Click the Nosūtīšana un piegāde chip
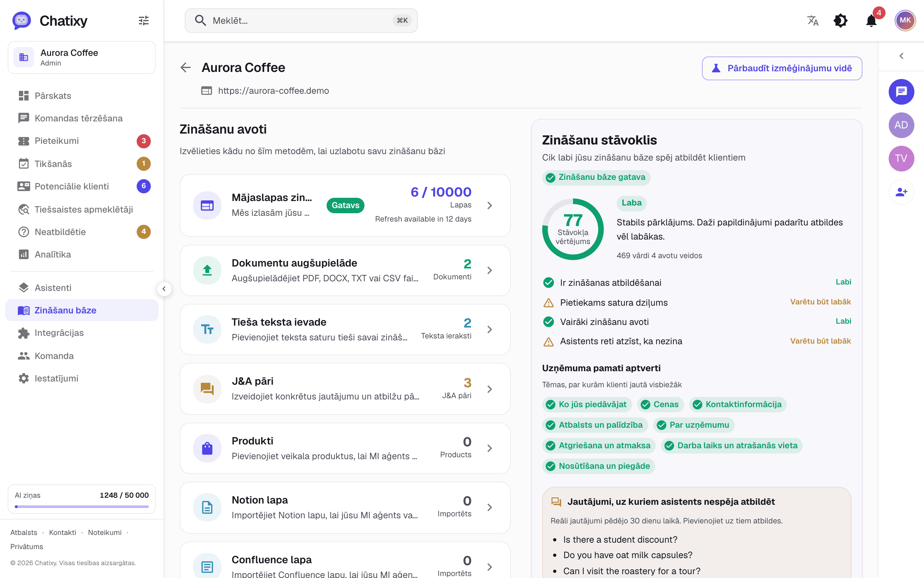The image size is (924, 578). pos(598,466)
